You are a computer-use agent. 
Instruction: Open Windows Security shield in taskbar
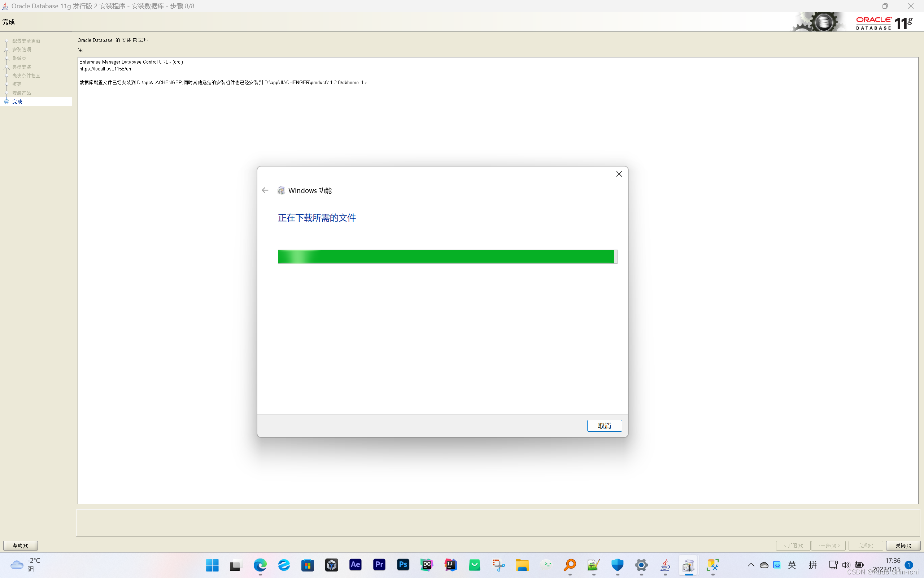(618, 565)
